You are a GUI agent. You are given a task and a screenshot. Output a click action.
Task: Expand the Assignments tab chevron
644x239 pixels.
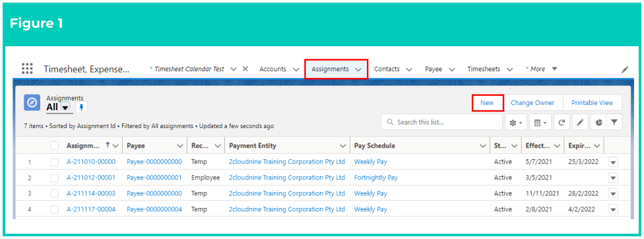click(x=358, y=69)
